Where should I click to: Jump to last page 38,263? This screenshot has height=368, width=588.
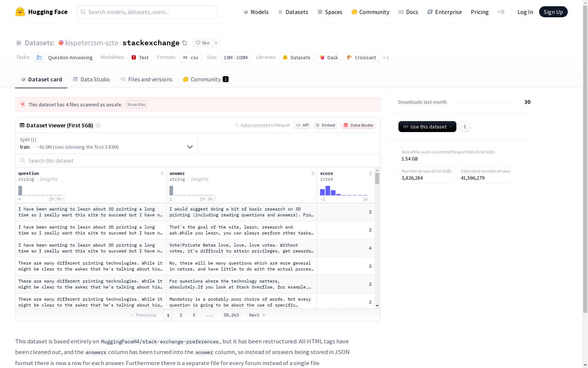coord(231,315)
